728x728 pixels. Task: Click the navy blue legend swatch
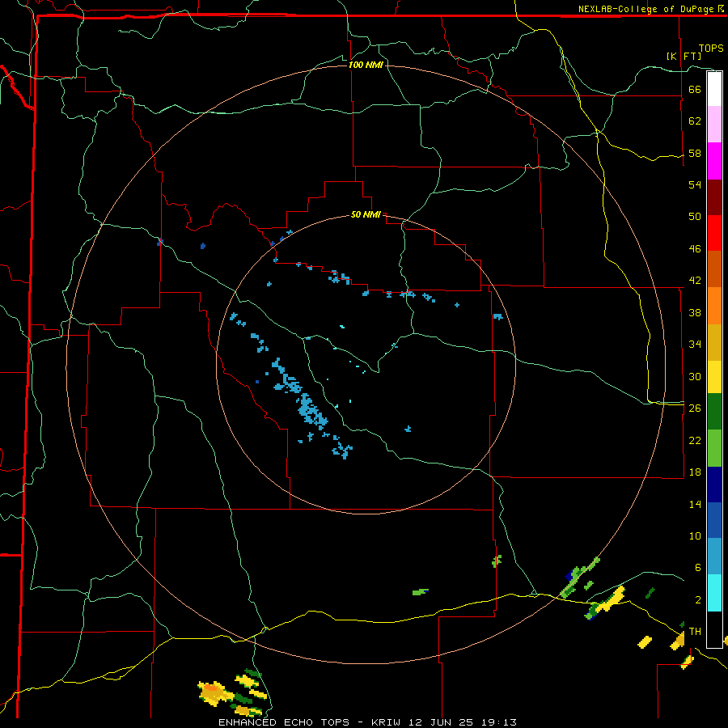pos(714,485)
